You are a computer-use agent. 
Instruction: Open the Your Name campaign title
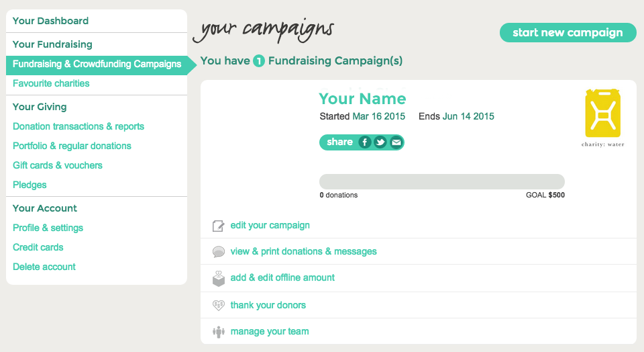coord(362,99)
